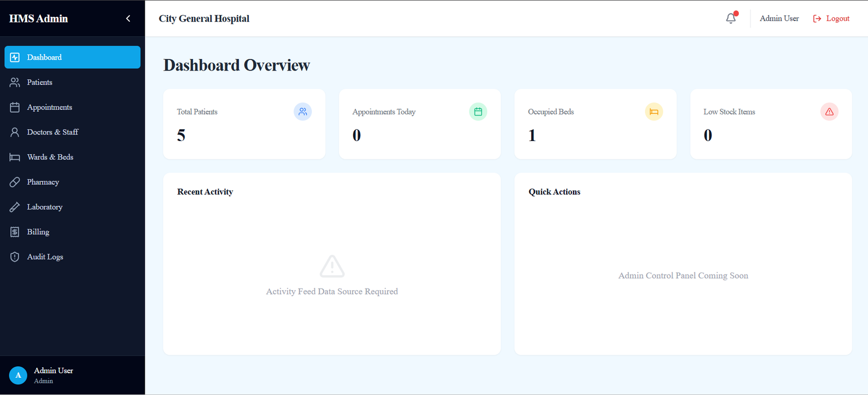Click the logout arrow icon
The height and width of the screenshot is (395, 868).
tap(817, 18)
